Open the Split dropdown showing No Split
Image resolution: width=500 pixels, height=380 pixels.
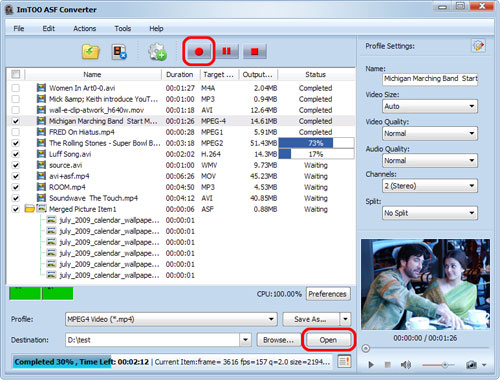coord(430,213)
